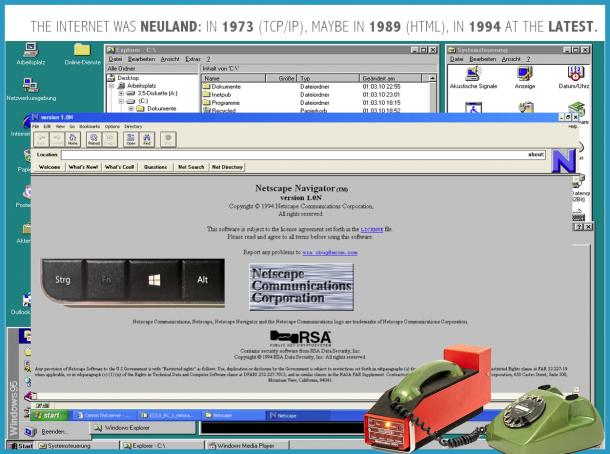Open the Ansicht menu in Explorer
Viewport: 610px width, 454px height.
[168, 59]
